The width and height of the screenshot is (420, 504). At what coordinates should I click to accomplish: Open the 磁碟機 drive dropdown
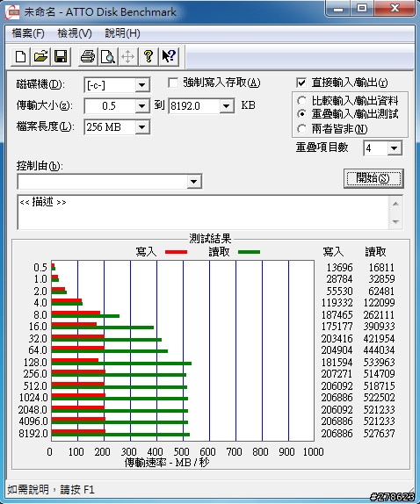coord(141,85)
